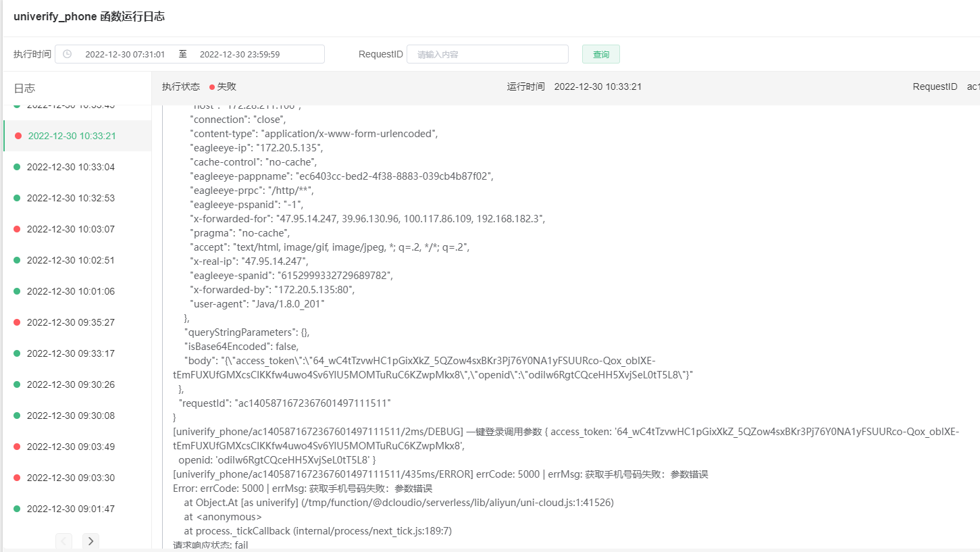
Task: Open log entry 2022-12-30 09:30:26
Action: (x=71, y=384)
